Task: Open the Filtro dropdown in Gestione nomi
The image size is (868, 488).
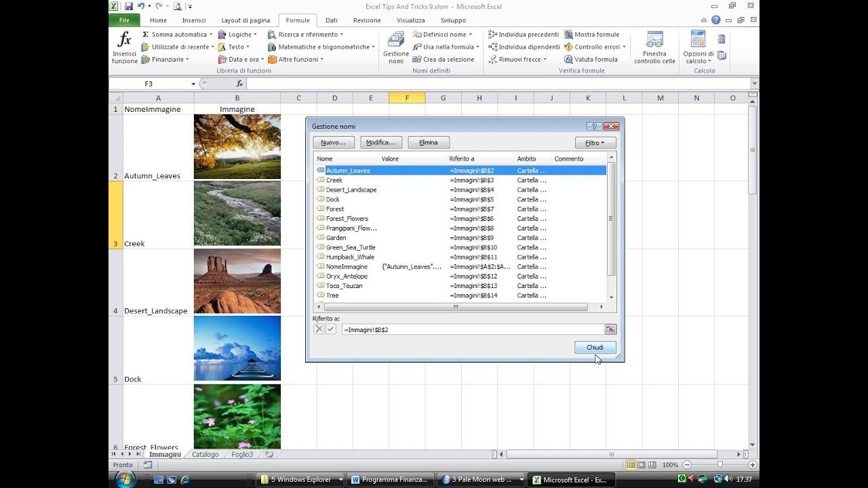Action: 595,142
